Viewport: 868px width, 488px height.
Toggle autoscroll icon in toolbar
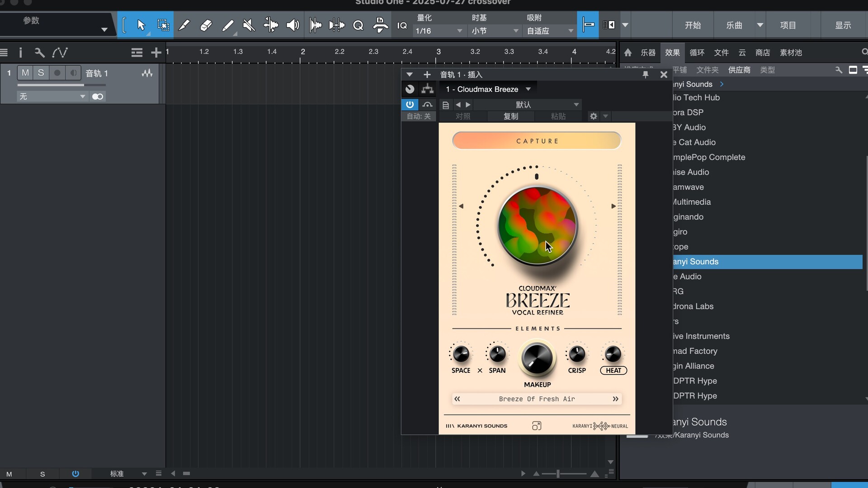(x=609, y=25)
